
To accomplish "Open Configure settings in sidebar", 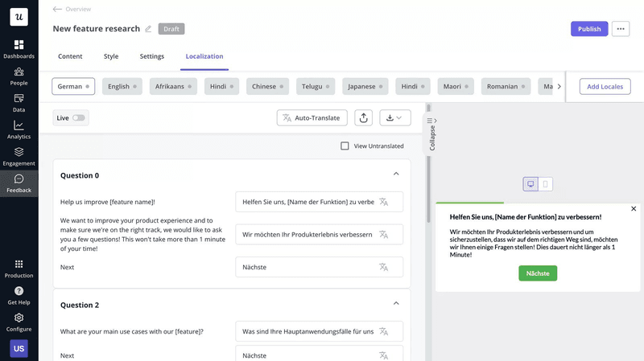I will pyautogui.click(x=19, y=322).
